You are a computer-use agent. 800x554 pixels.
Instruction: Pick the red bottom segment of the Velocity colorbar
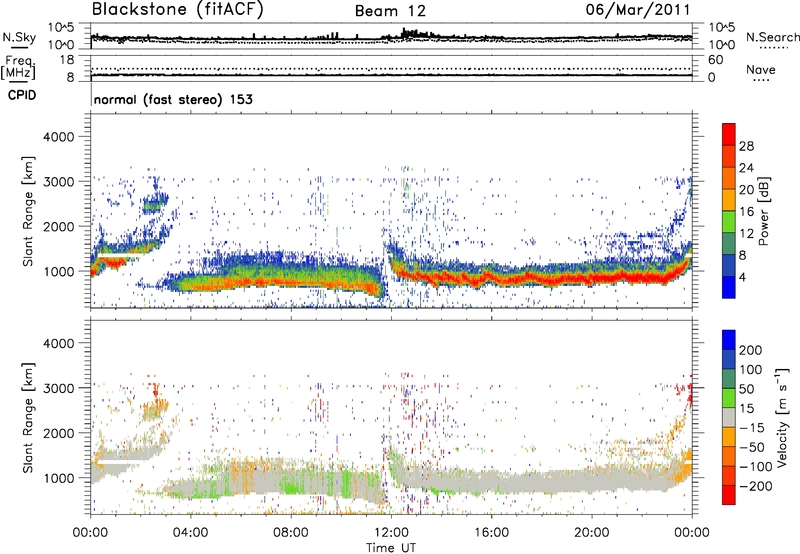pos(729,495)
